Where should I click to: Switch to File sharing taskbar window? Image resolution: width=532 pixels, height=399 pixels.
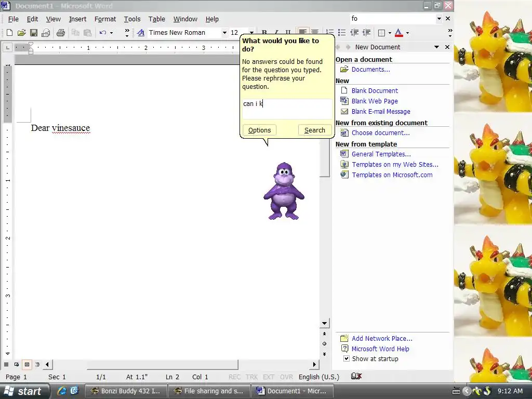tap(209, 391)
